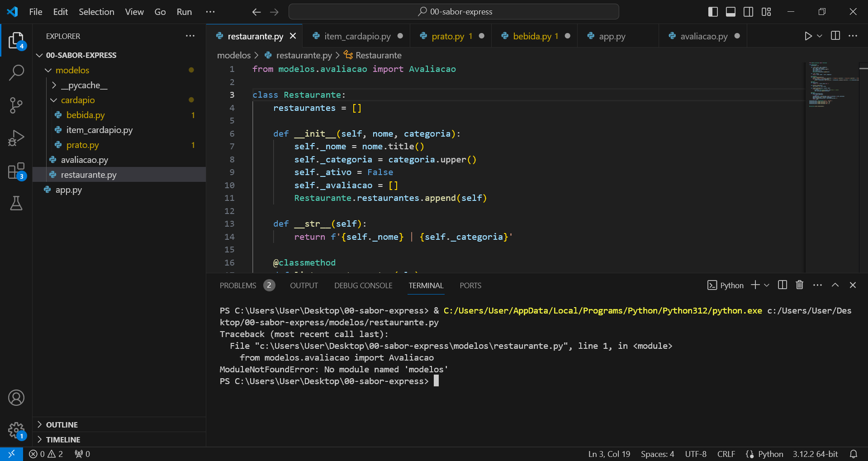The image size is (868, 461).
Task: Open Explorer Views and More Actions ellipsis
Action: (190, 36)
